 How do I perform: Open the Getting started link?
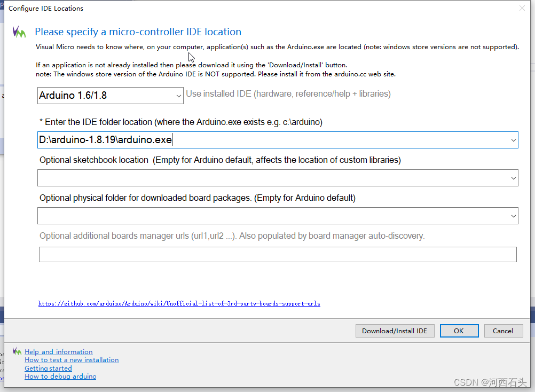click(x=48, y=369)
